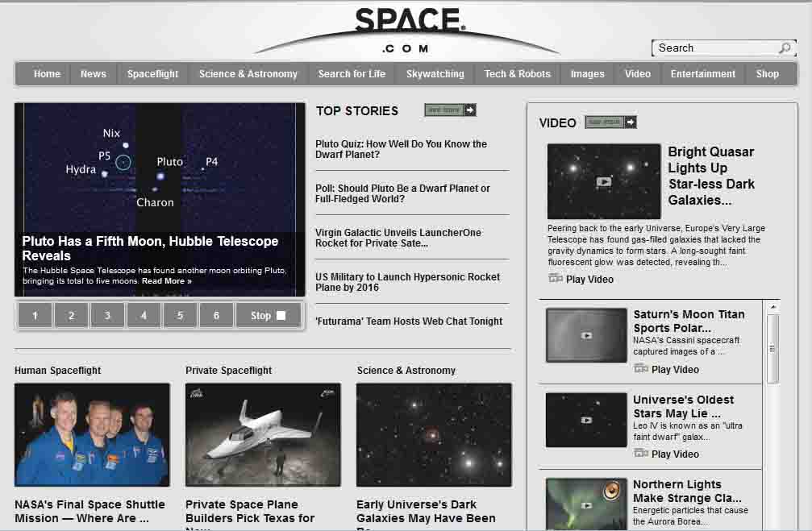This screenshot has width=812, height=531.
Task: Click play icon on the Northern Lights thumbnail
Action: 586,506
